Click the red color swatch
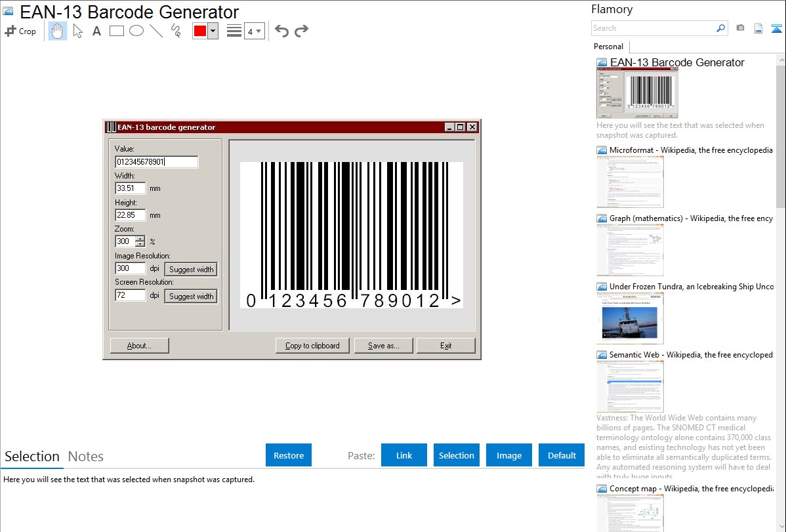This screenshot has height=532, width=786. point(199,31)
